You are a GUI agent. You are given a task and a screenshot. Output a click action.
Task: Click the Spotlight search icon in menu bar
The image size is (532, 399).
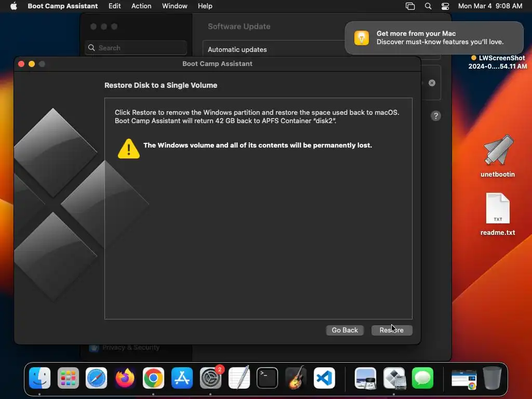point(428,6)
